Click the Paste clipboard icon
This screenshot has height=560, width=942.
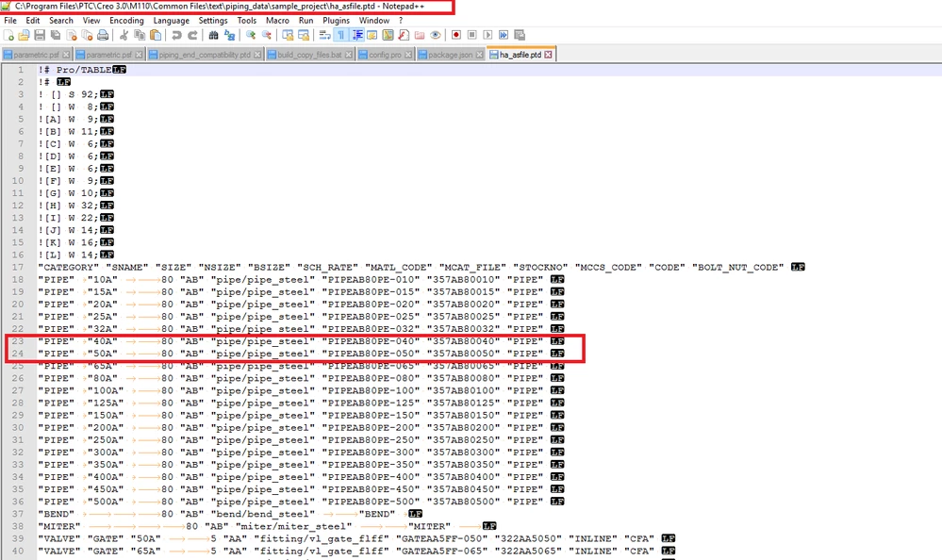point(156,35)
